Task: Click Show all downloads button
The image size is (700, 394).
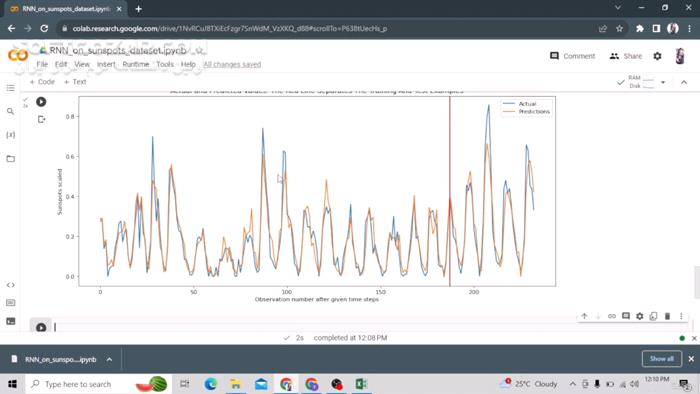Action: click(x=662, y=359)
